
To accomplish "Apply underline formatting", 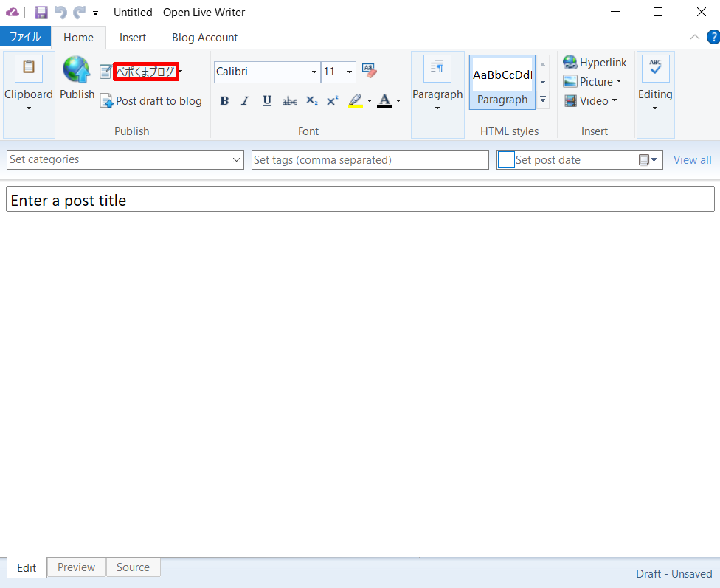I will coord(267,101).
